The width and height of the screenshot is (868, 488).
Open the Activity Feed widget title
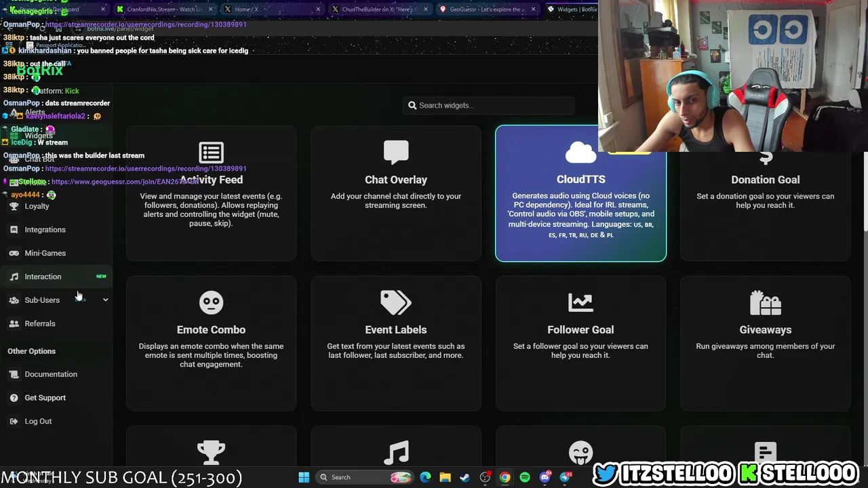[x=211, y=180]
